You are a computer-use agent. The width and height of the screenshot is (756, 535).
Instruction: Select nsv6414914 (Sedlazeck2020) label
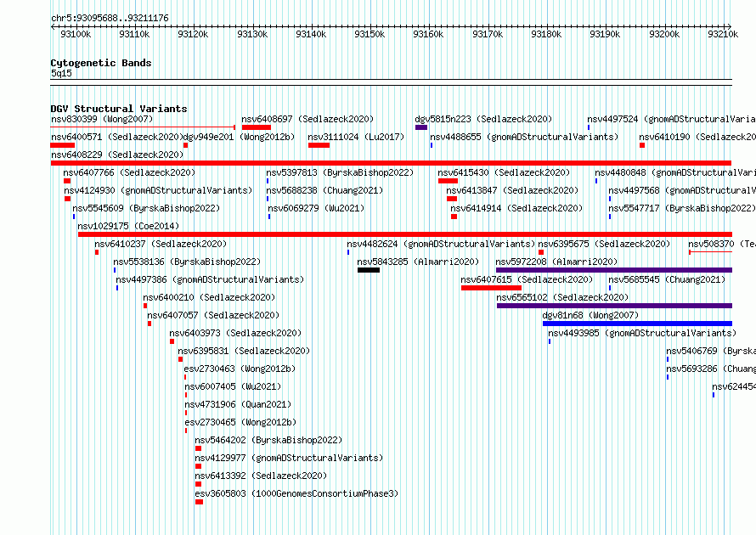pos(516,208)
